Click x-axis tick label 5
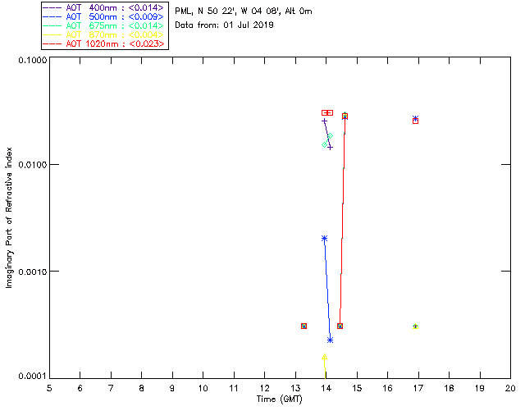The height and width of the screenshot is (420, 525). tap(49, 389)
